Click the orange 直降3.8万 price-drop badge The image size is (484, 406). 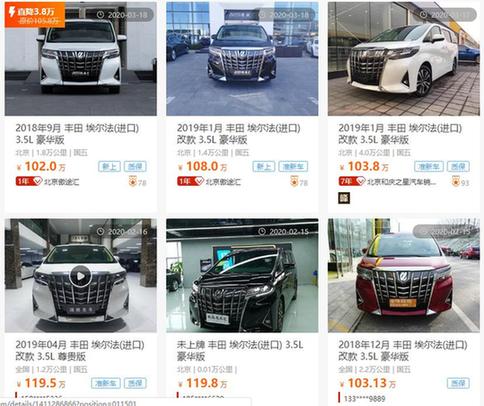[35, 15]
